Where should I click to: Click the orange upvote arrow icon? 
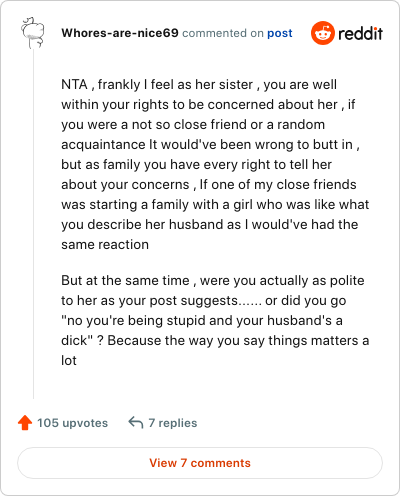pyautogui.click(x=25, y=423)
